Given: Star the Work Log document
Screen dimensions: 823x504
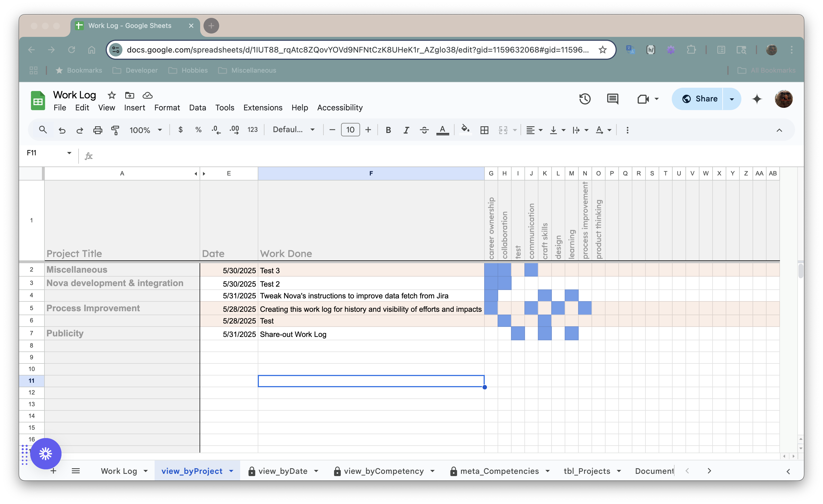Looking at the screenshot, I should click(x=112, y=96).
